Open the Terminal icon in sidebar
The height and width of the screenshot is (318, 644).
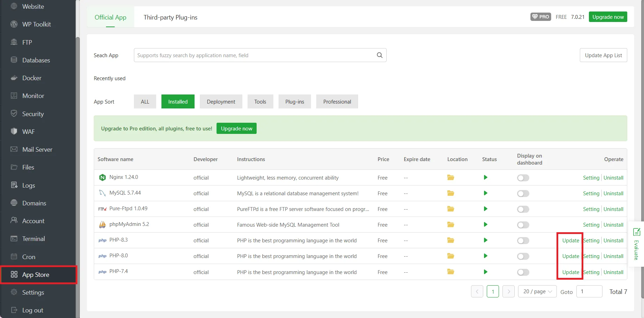(x=14, y=238)
